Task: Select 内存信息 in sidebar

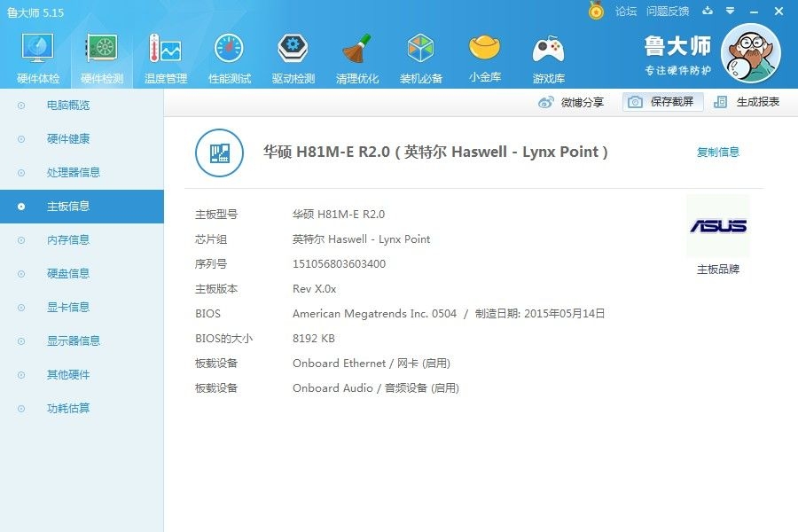Action: [82, 239]
